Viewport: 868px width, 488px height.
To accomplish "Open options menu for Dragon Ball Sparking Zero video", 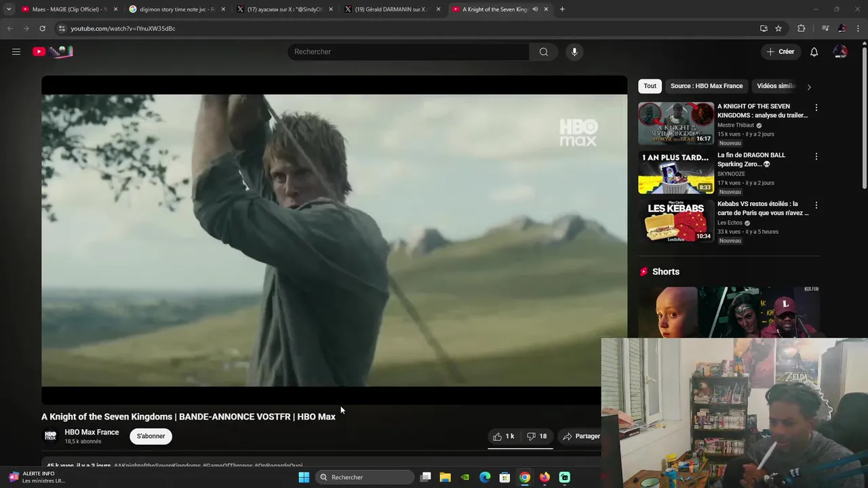I will (816, 157).
